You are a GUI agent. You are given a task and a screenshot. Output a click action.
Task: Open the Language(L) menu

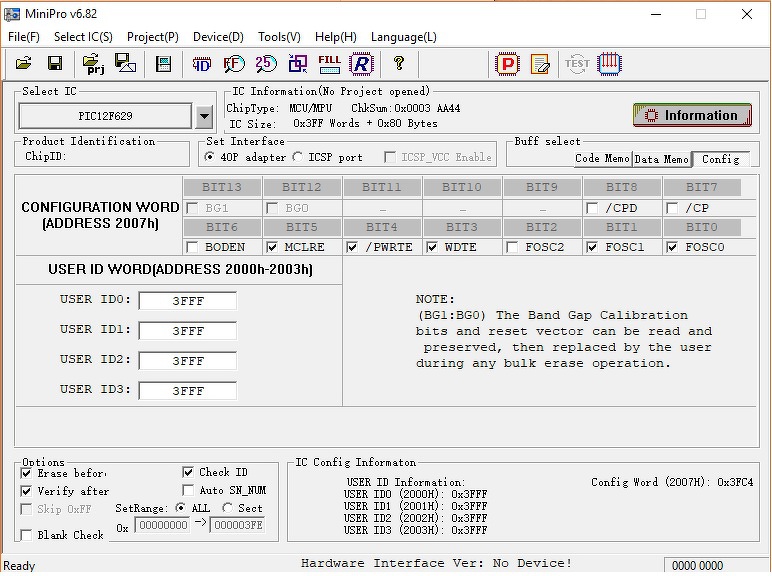tap(404, 37)
